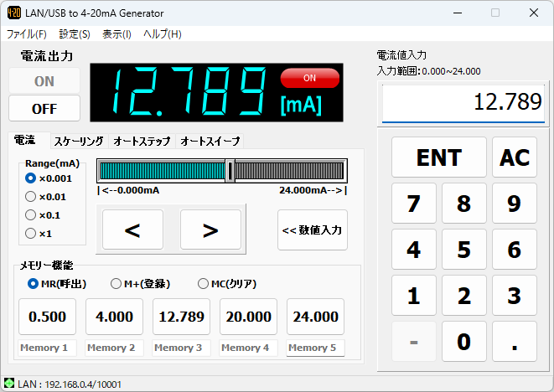
Task: Click the green LAN connection status icon
Action: coord(9,383)
